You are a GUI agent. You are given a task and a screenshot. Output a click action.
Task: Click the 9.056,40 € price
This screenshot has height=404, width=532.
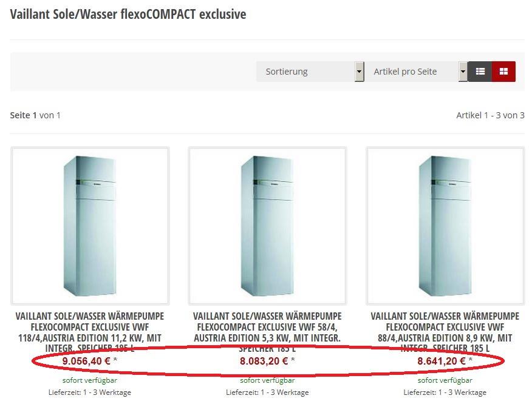[86, 361]
